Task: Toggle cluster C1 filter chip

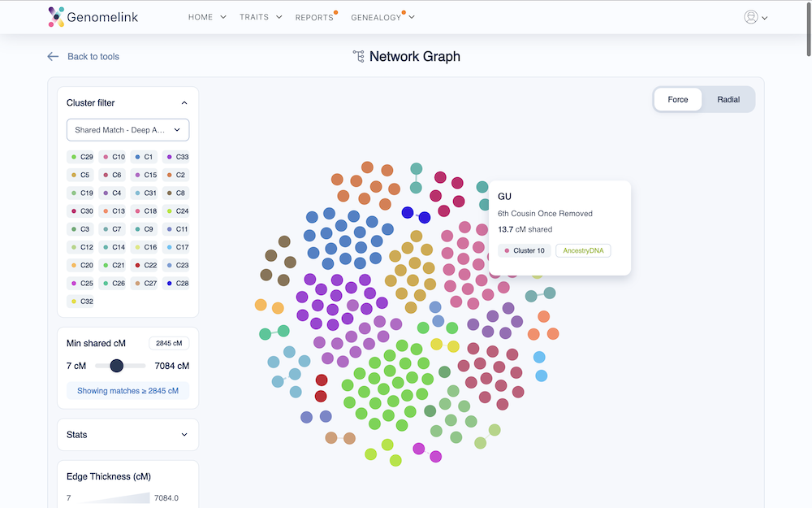Action: pos(144,157)
